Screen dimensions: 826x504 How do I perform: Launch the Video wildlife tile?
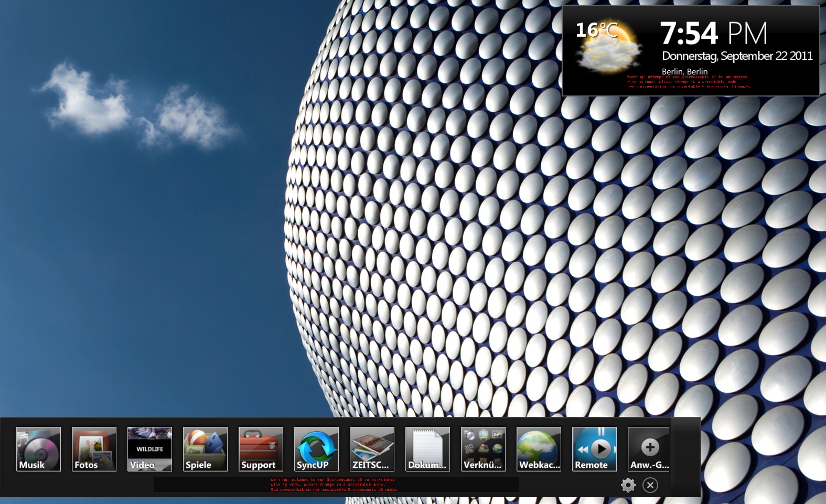[149, 449]
